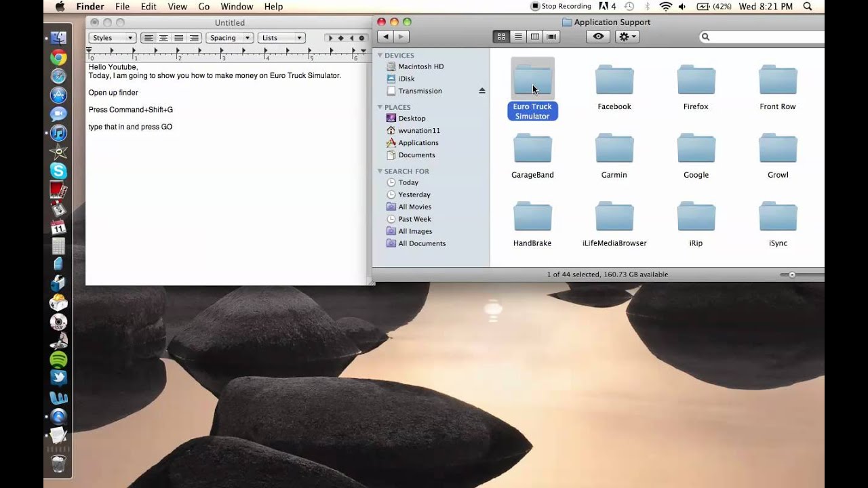This screenshot has width=868, height=488.
Task: Justify text in Untitled document
Action: 179,38
